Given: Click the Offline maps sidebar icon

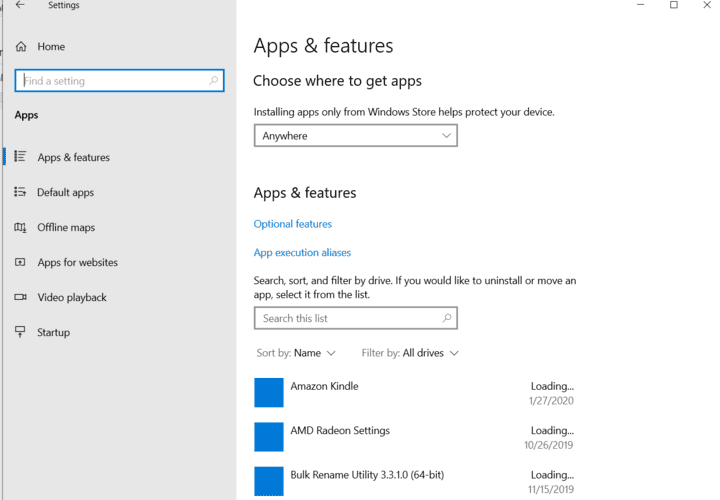Looking at the screenshot, I should point(20,227).
